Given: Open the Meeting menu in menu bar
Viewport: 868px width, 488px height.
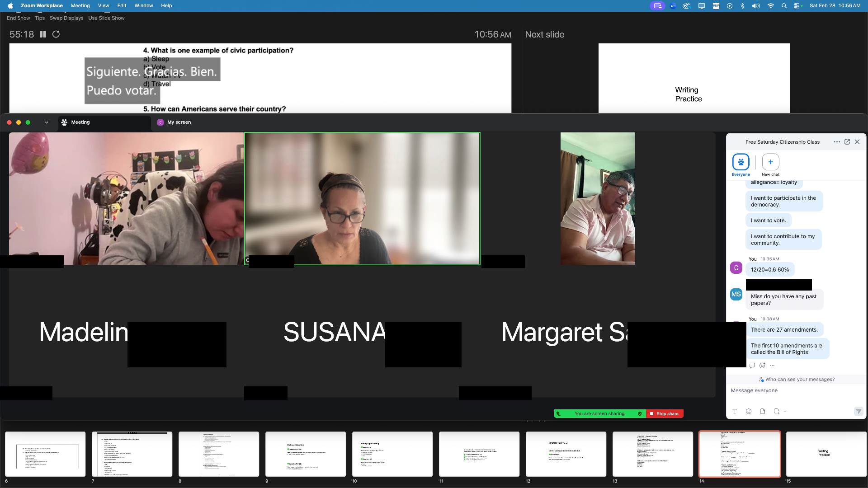Looking at the screenshot, I should tap(80, 5).
